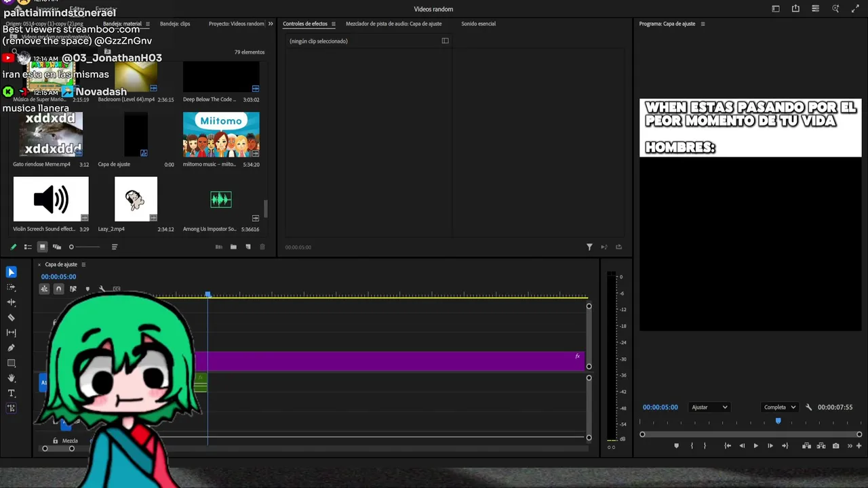
Task: Go to Out point in Program monitor
Action: [785, 446]
